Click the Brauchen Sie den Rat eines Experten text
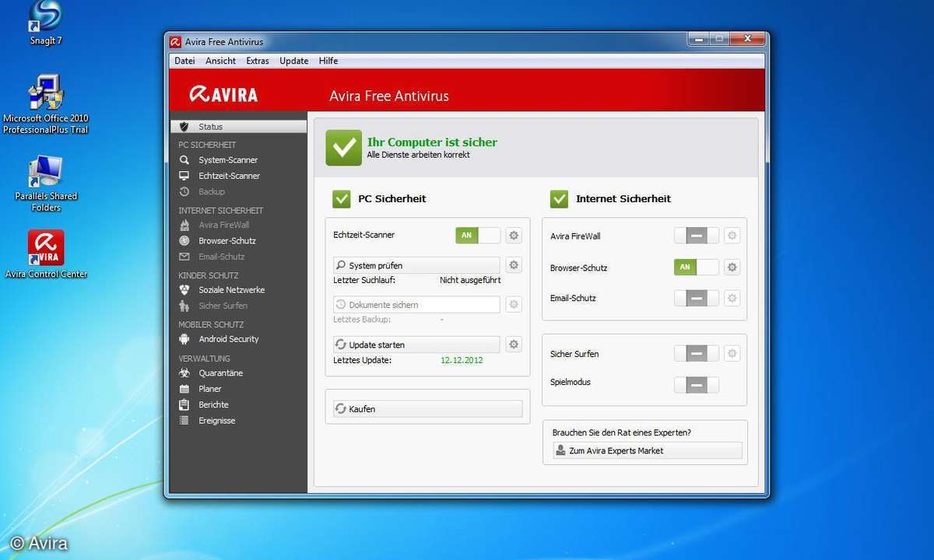 (622, 432)
